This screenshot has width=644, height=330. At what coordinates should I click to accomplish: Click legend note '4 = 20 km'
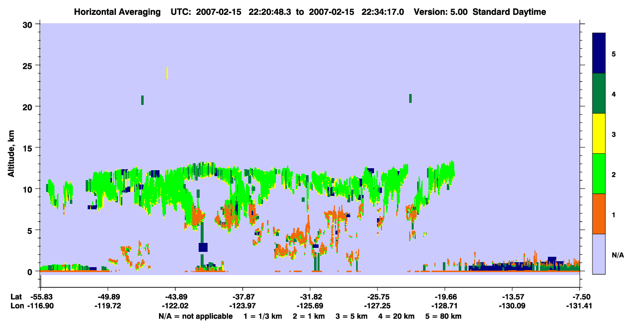click(x=395, y=316)
